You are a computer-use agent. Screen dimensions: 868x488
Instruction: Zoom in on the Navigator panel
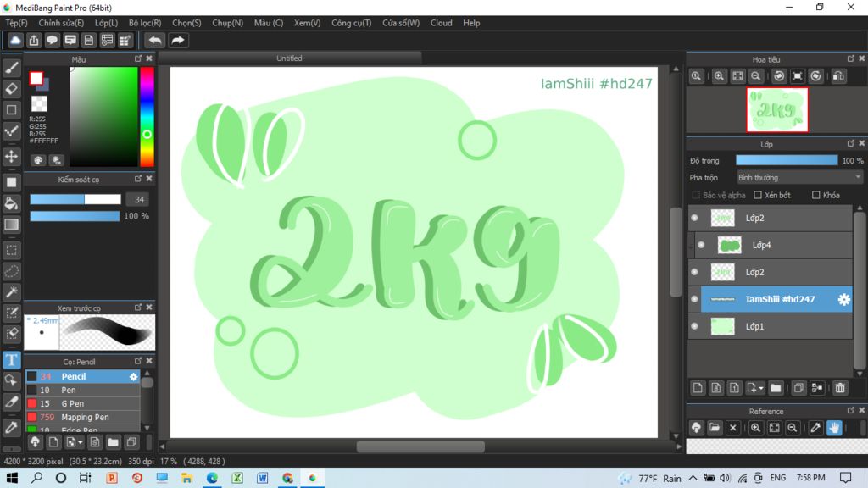tap(719, 76)
